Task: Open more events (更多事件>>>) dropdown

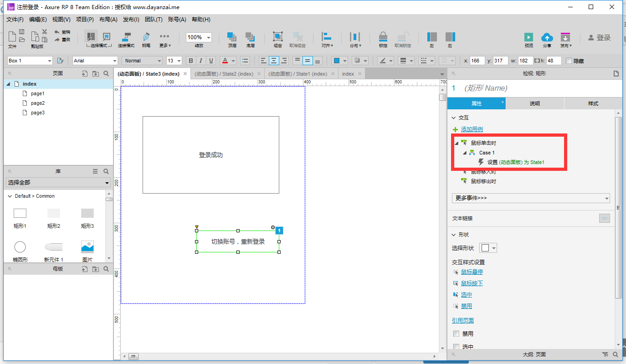Action: point(531,198)
